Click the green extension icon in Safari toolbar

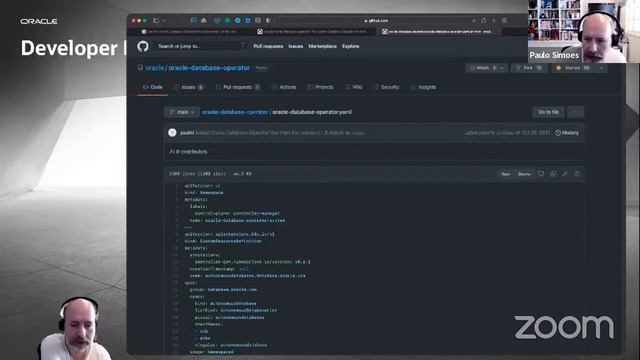pos(227,20)
